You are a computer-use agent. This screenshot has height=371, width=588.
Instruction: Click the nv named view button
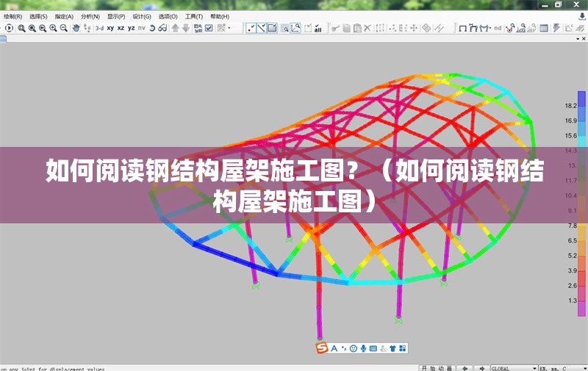tap(141, 28)
